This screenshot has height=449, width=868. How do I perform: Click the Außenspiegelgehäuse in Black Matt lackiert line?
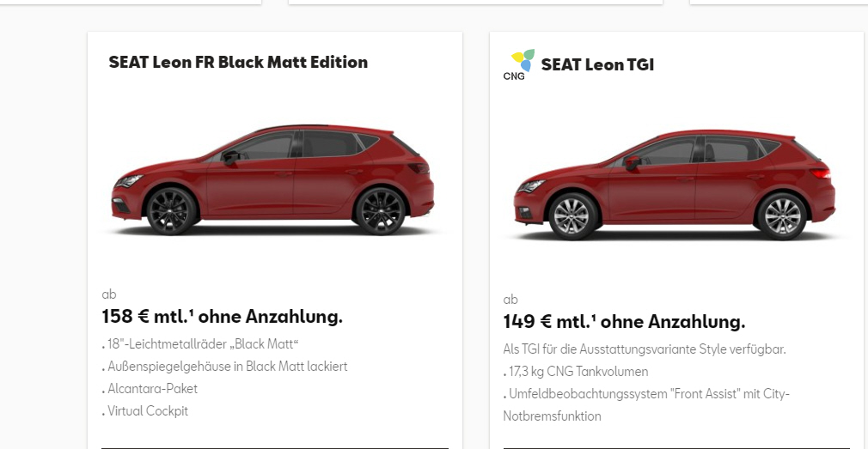point(225,367)
